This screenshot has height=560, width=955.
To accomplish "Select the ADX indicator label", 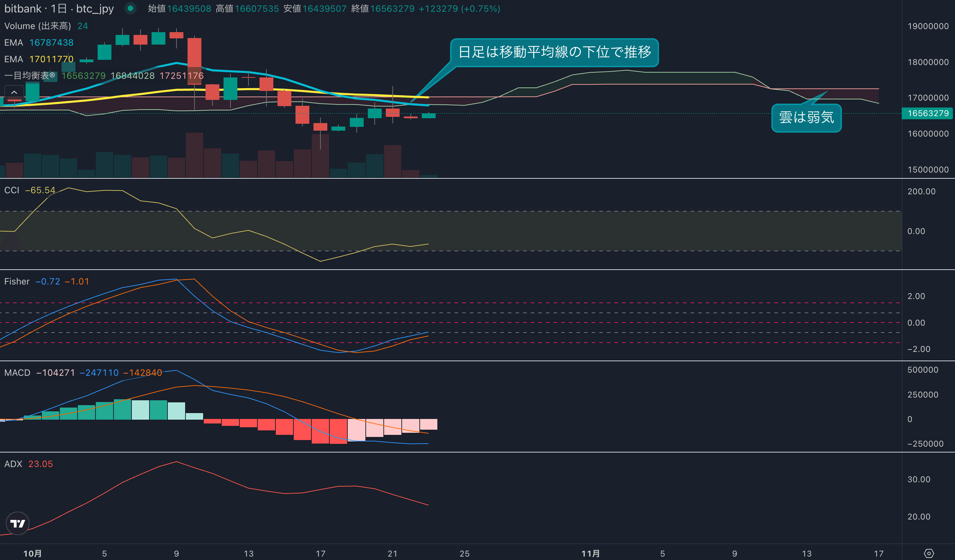I will (13, 464).
